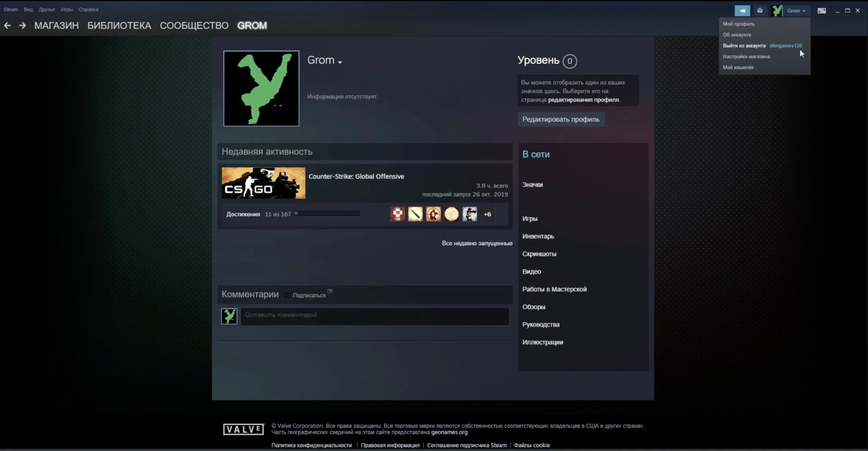This screenshot has width=868, height=451.
Task: Click the large Grom profile avatar
Action: pos(261,88)
